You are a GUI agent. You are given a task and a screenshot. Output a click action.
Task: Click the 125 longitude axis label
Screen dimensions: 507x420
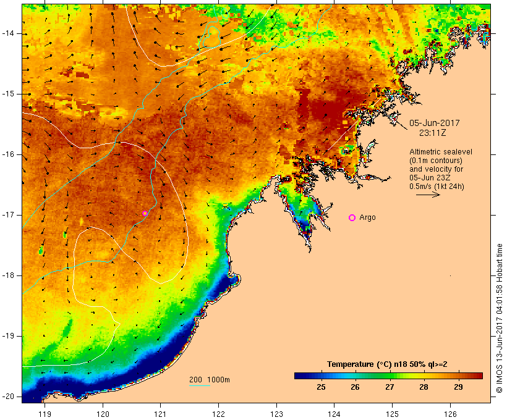pos(392,414)
